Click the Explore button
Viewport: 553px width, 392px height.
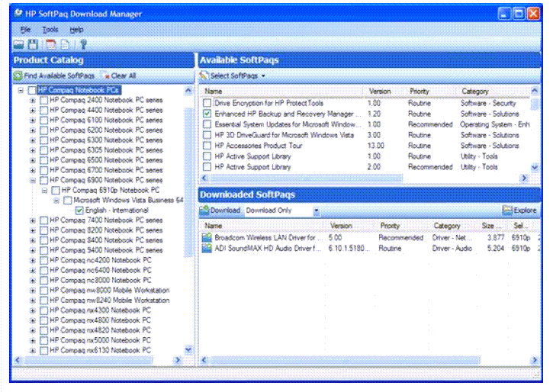[x=520, y=210]
